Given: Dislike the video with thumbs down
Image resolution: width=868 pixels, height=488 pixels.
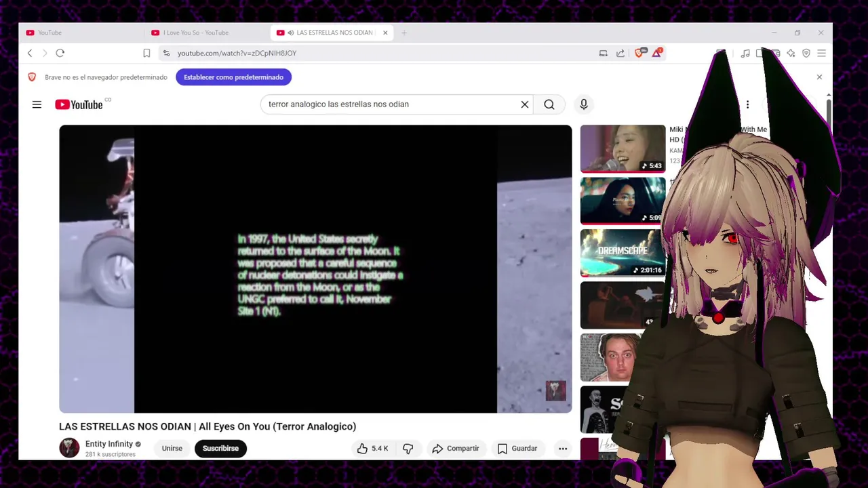Looking at the screenshot, I should (x=408, y=449).
